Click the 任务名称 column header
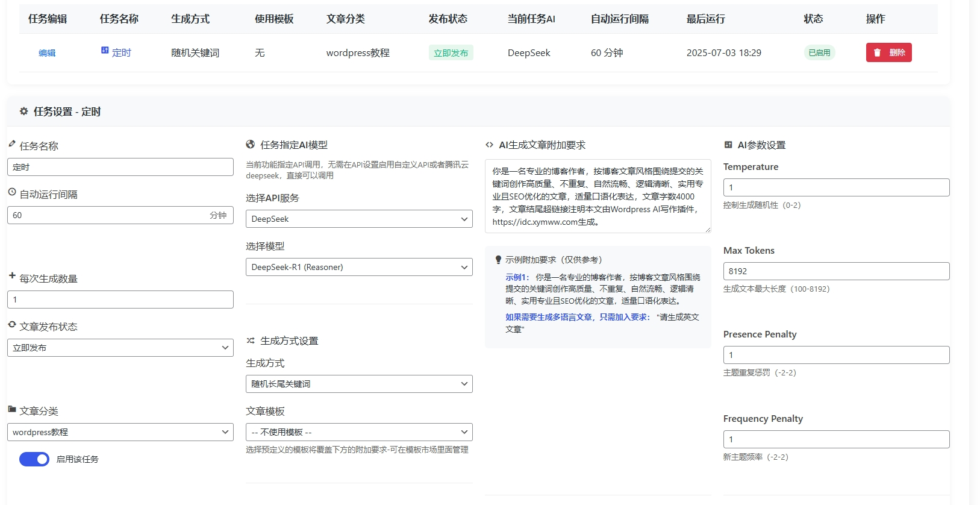Image resolution: width=980 pixels, height=505 pixels. pyautogui.click(x=119, y=19)
